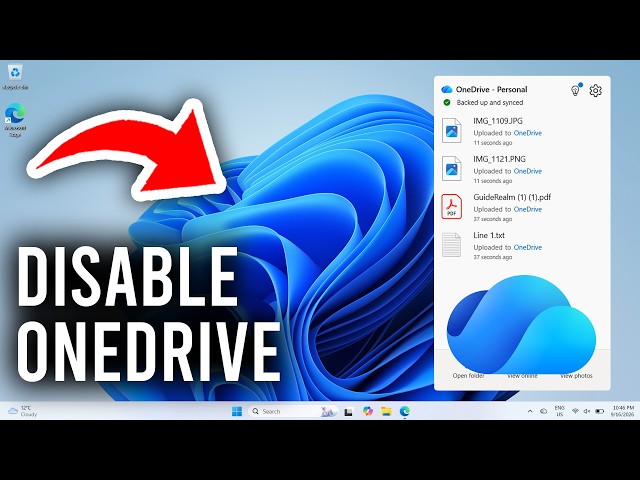Click file name GuideRealm (1) (1).pdf
This screenshot has height=480, width=640.
512,197
